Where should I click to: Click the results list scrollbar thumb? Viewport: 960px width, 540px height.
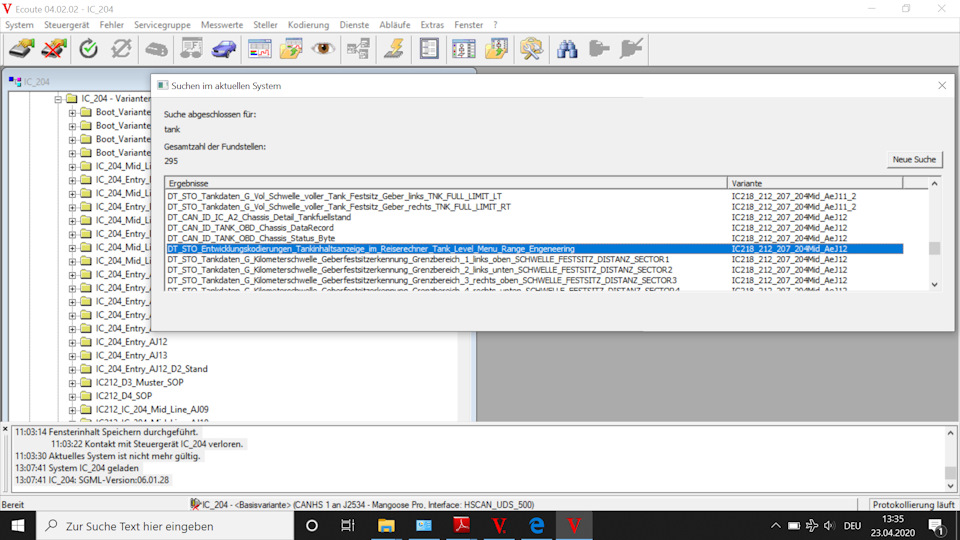click(x=934, y=248)
